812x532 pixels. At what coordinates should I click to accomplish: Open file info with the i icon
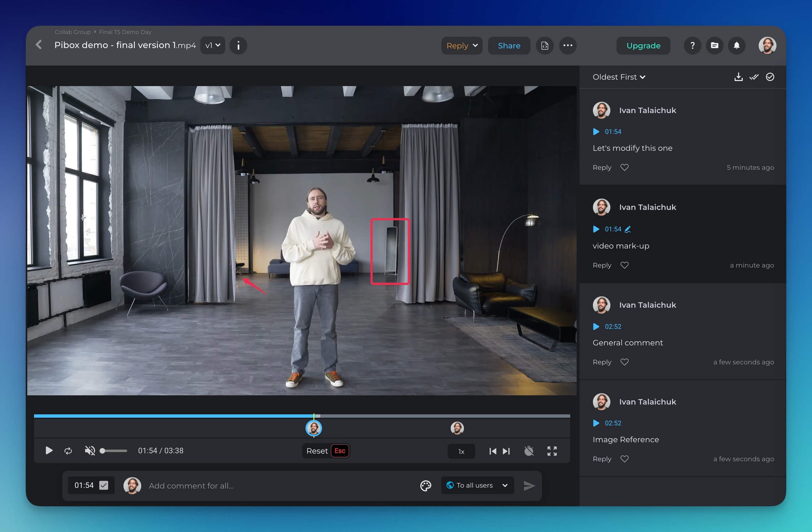tap(238, 45)
